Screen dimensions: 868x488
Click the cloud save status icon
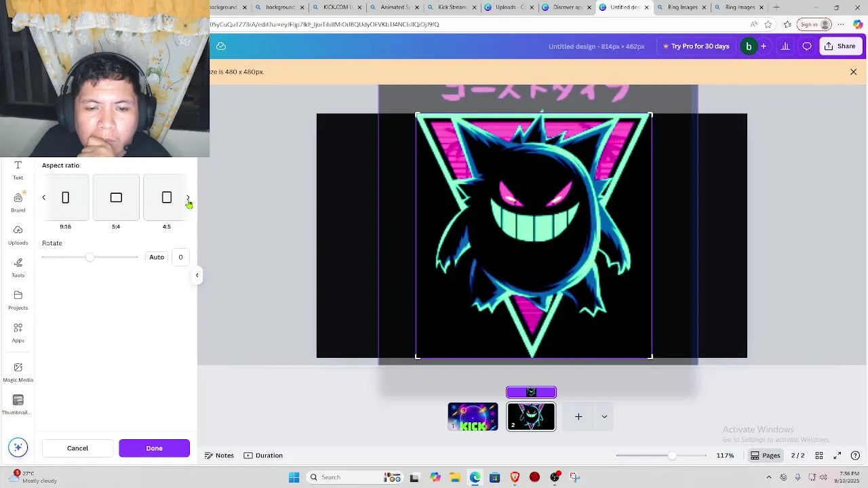click(x=221, y=46)
